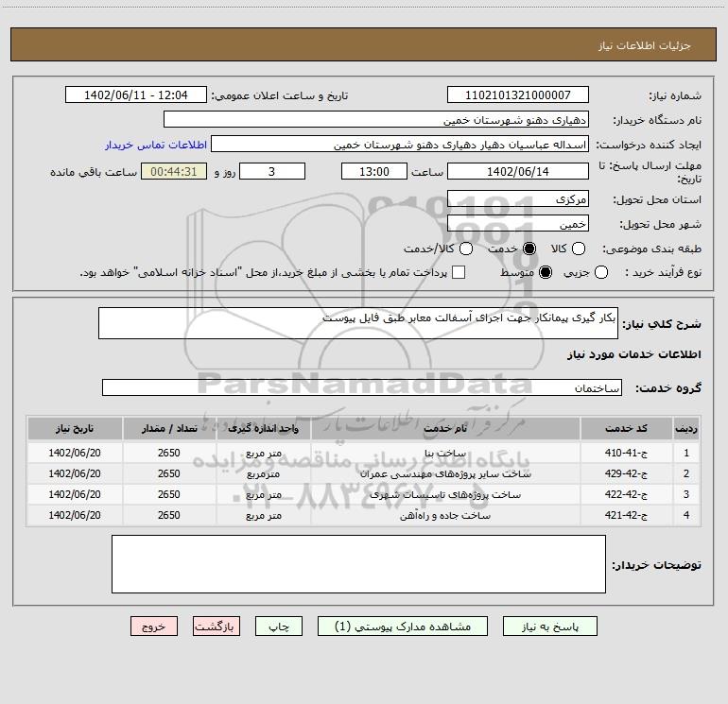Toggle the اسناد خزانه اسلامی payment checkbox
Image resolution: width=728 pixels, height=704 pixels.
459,272
